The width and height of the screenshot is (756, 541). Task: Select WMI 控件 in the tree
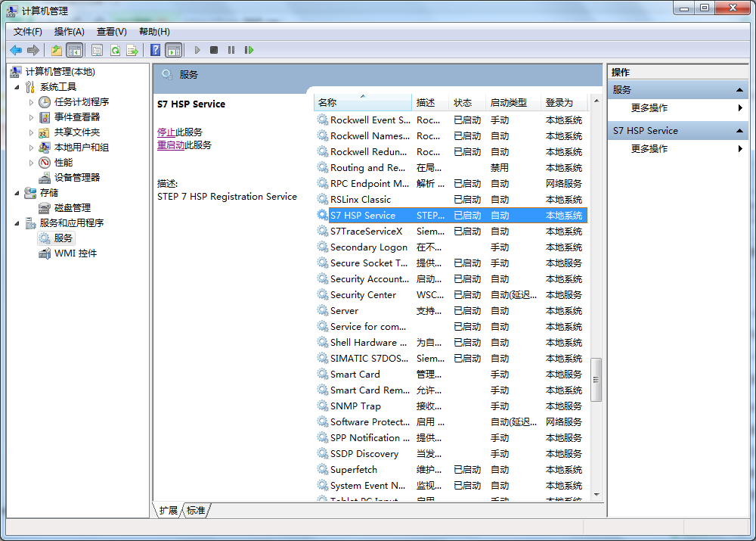(x=75, y=253)
